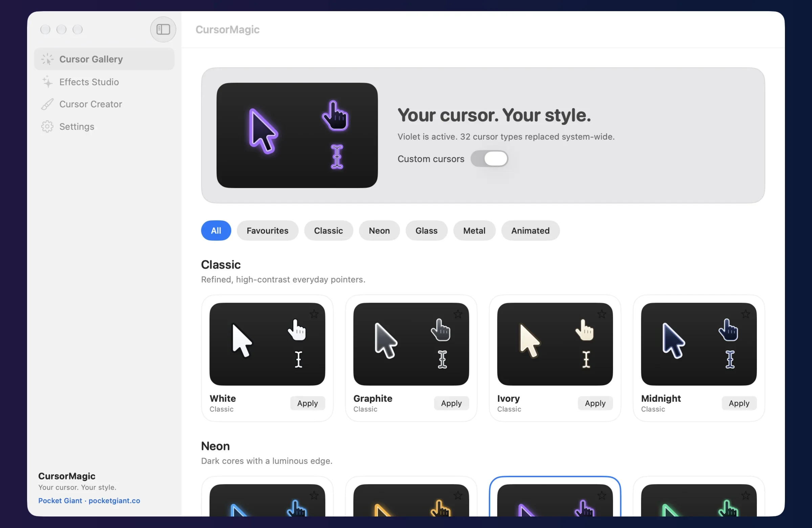
Task: Click the Cursor Gallery sparkle icon
Action: (47, 59)
